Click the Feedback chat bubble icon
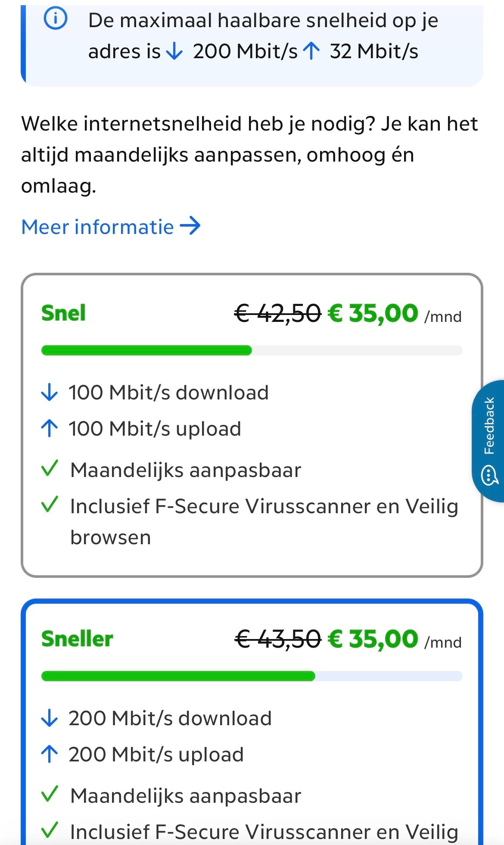Screen dimensions: 504x845 pyautogui.click(x=489, y=476)
